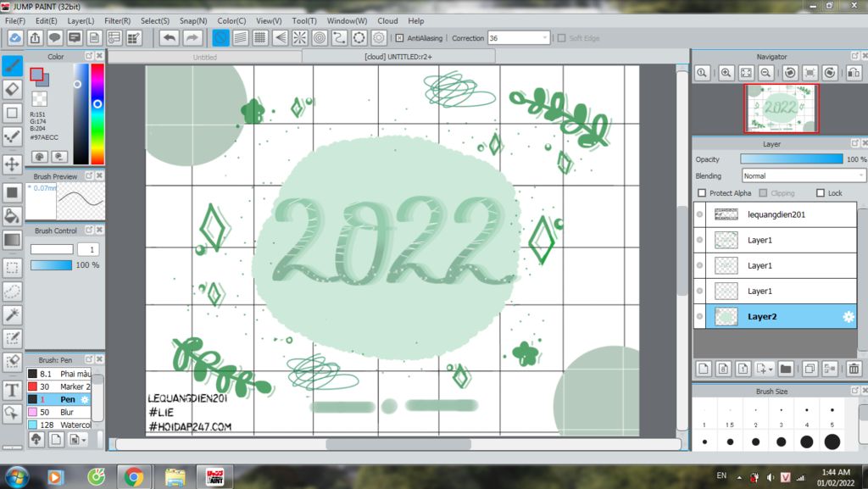Viewport: 868px width, 489px height.
Task: Open the Layer menu
Action: click(81, 20)
